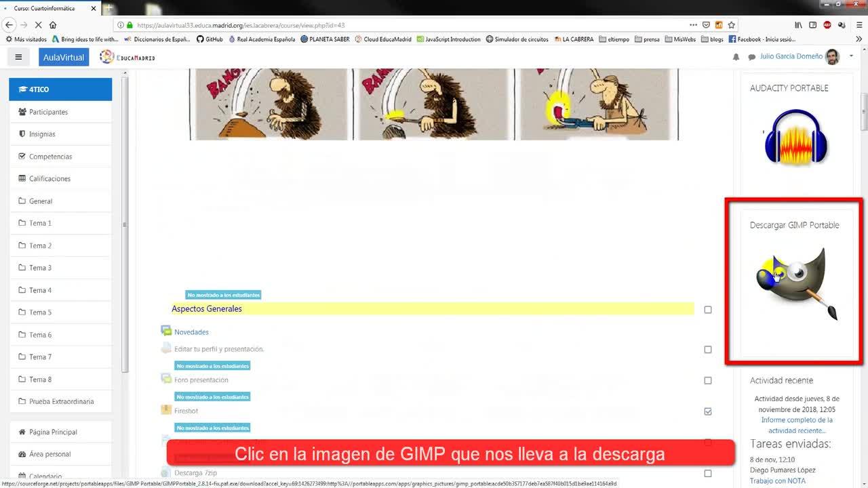Click the browser address bar URL
This screenshot has width=868, height=488.
[x=241, y=25]
